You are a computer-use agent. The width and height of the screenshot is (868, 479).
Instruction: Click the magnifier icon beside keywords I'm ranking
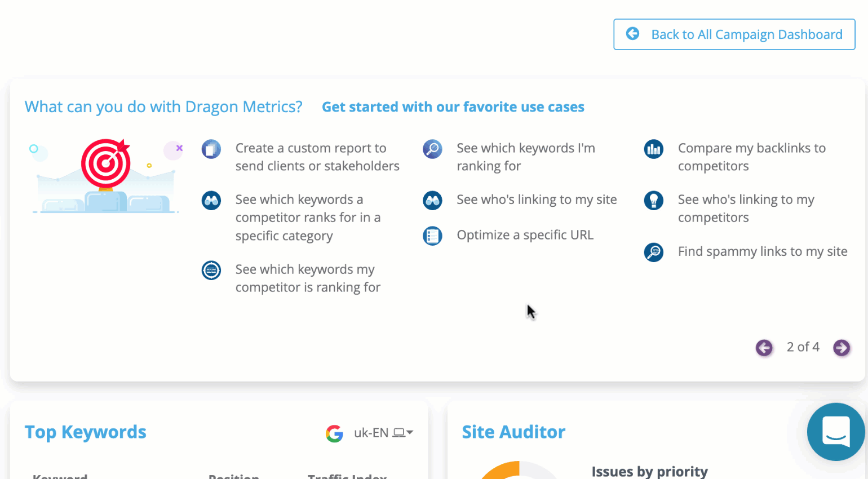pyautogui.click(x=432, y=149)
